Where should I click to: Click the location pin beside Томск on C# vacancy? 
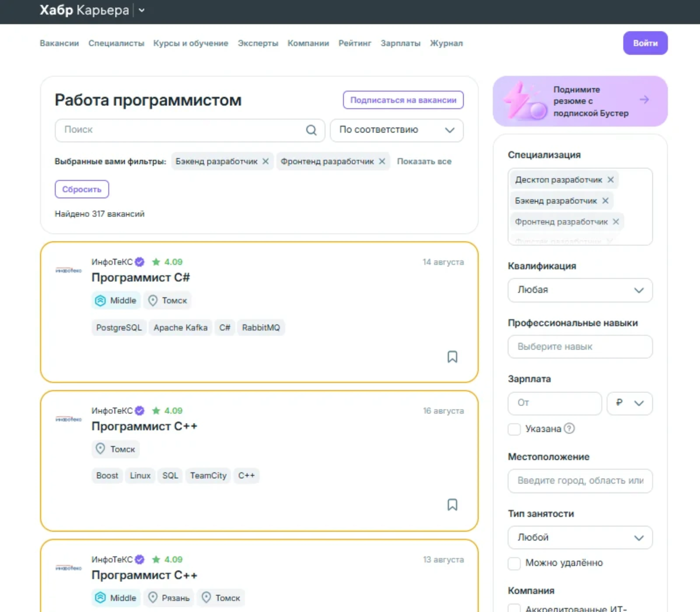(x=153, y=301)
